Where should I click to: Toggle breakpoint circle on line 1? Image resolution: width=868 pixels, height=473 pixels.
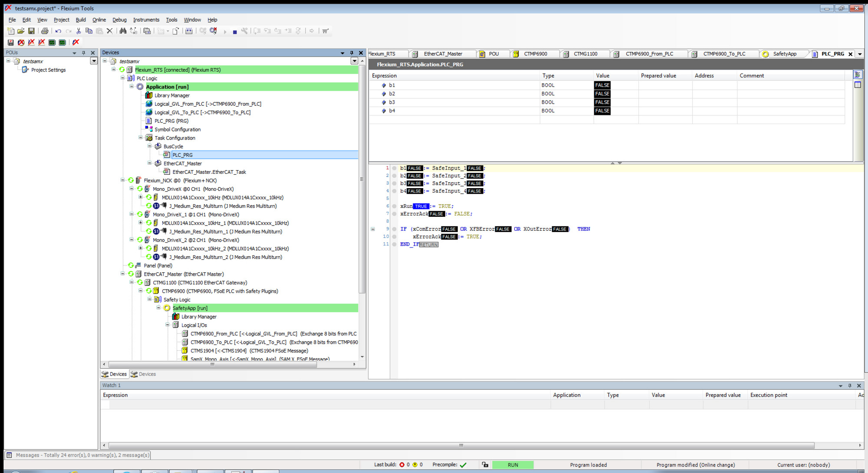[x=394, y=168]
